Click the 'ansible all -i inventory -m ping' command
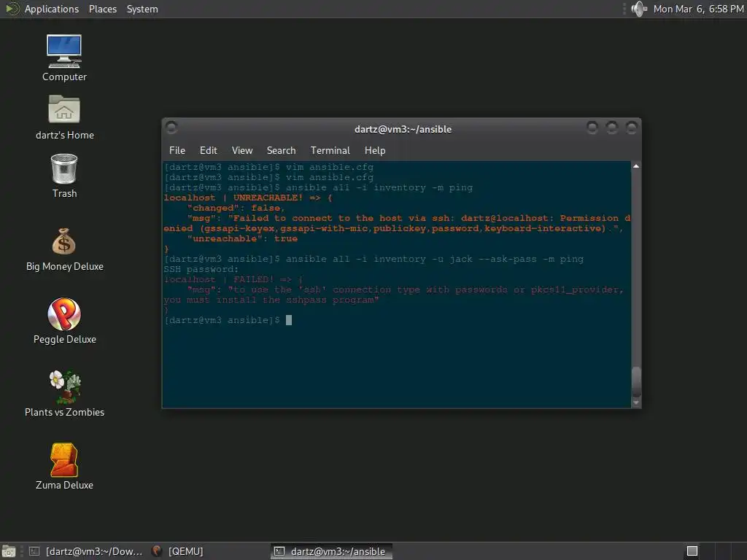 (x=379, y=187)
